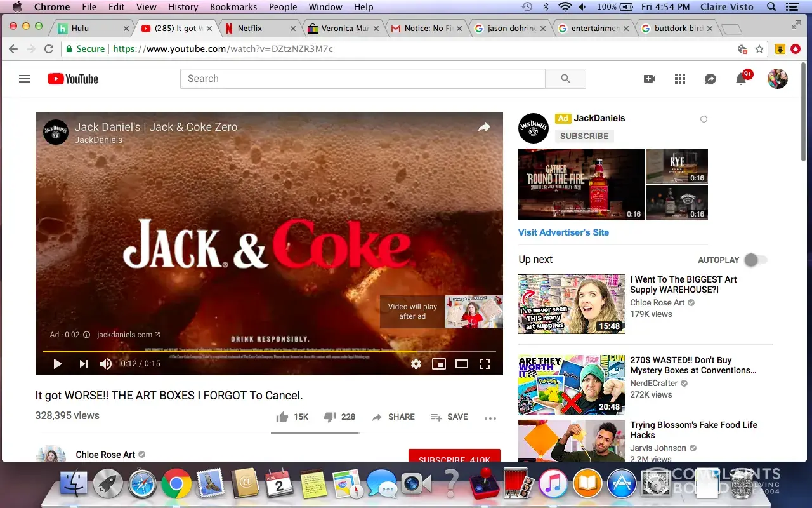
Task: Click inside the YouTube search field
Action: pos(363,79)
